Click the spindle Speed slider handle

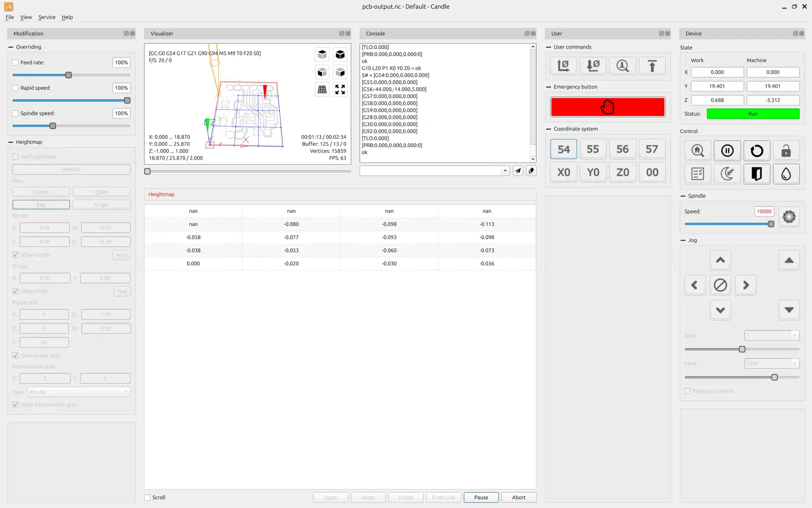(x=771, y=224)
